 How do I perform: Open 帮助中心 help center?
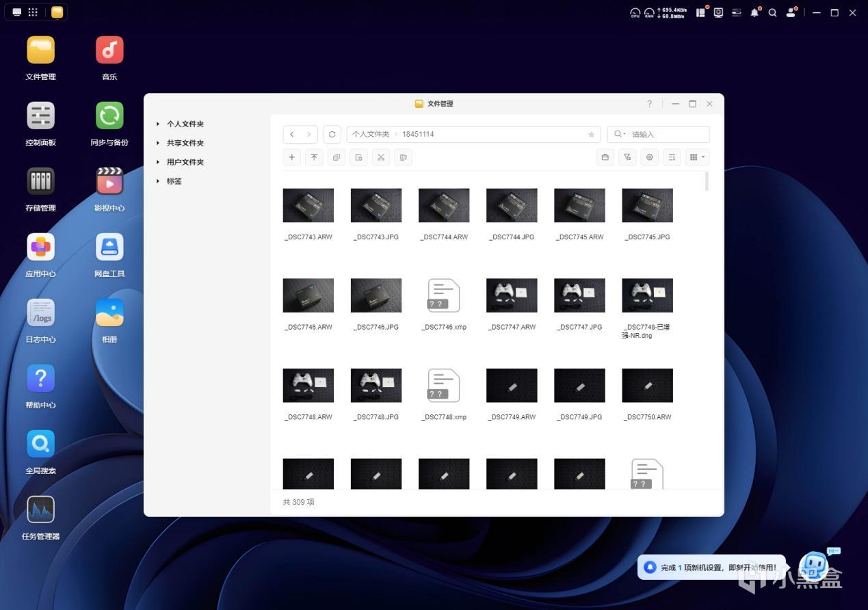40,379
